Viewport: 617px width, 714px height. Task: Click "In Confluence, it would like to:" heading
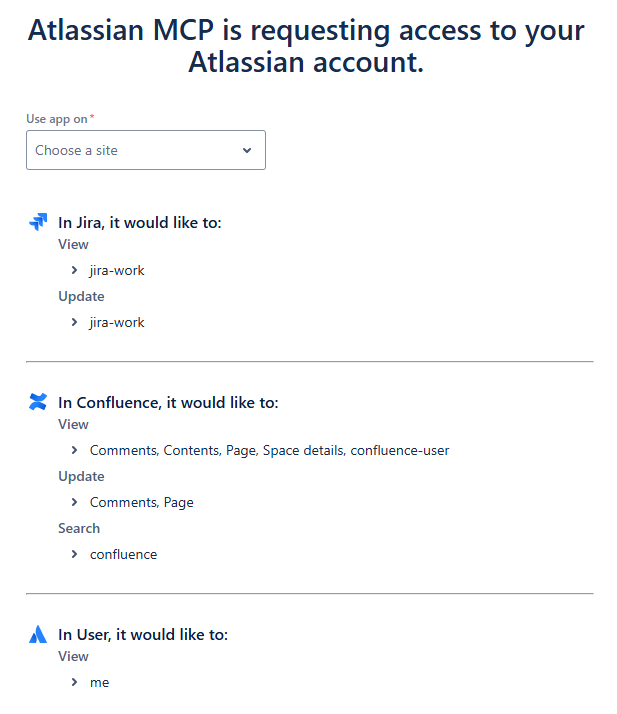coord(168,402)
